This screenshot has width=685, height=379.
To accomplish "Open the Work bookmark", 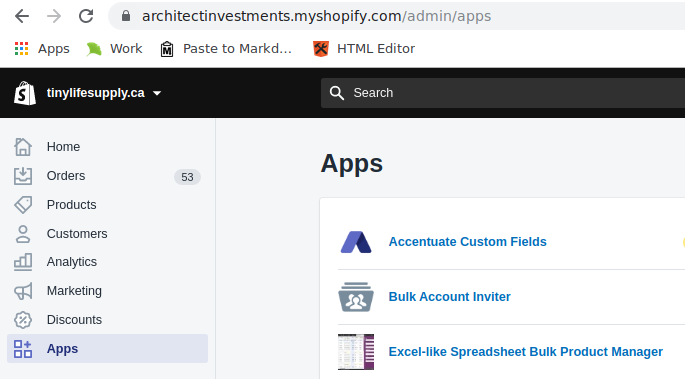I will click(114, 48).
